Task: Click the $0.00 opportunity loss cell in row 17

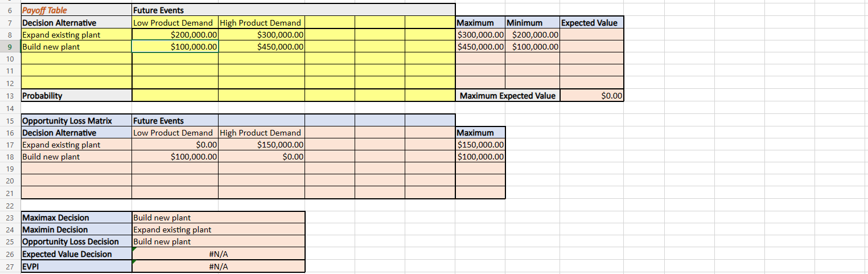Action: [175, 145]
